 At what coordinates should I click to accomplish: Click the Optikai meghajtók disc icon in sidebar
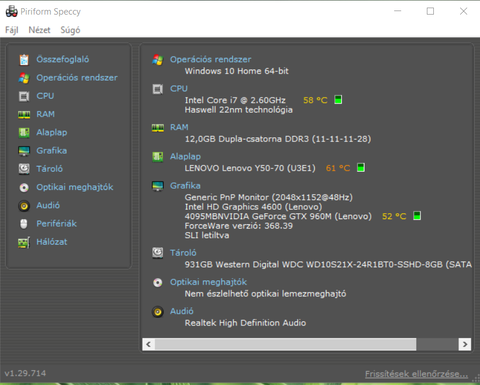(x=24, y=188)
